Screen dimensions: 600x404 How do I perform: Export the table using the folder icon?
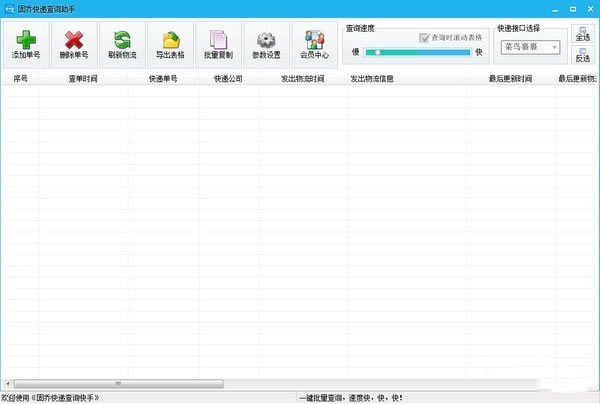tap(170, 44)
